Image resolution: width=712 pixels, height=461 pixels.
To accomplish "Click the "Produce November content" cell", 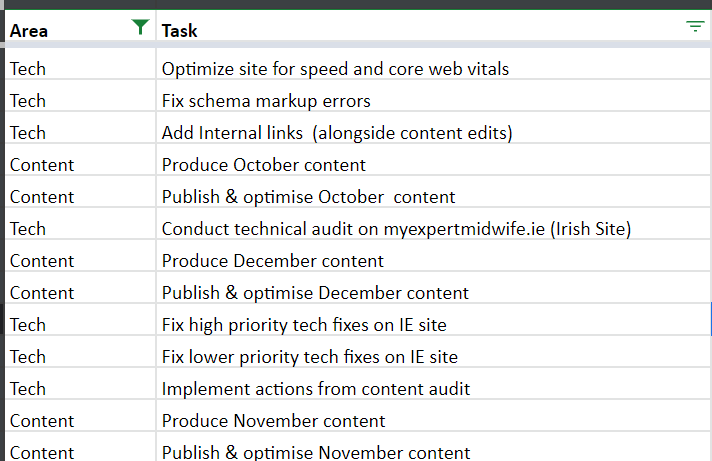I will pos(274,421).
